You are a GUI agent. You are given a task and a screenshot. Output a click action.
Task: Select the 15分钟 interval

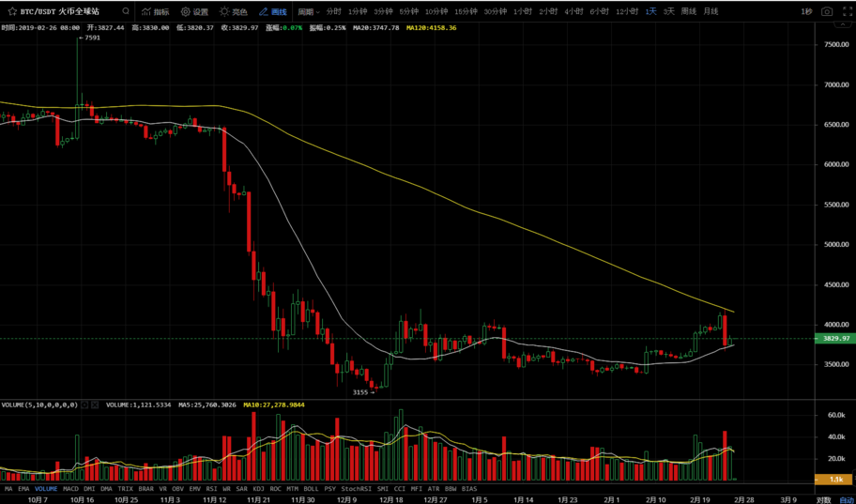466,12
